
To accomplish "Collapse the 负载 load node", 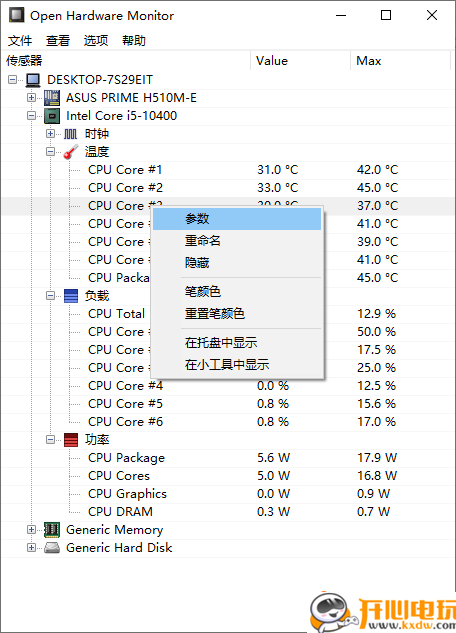I will click(50, 296).
